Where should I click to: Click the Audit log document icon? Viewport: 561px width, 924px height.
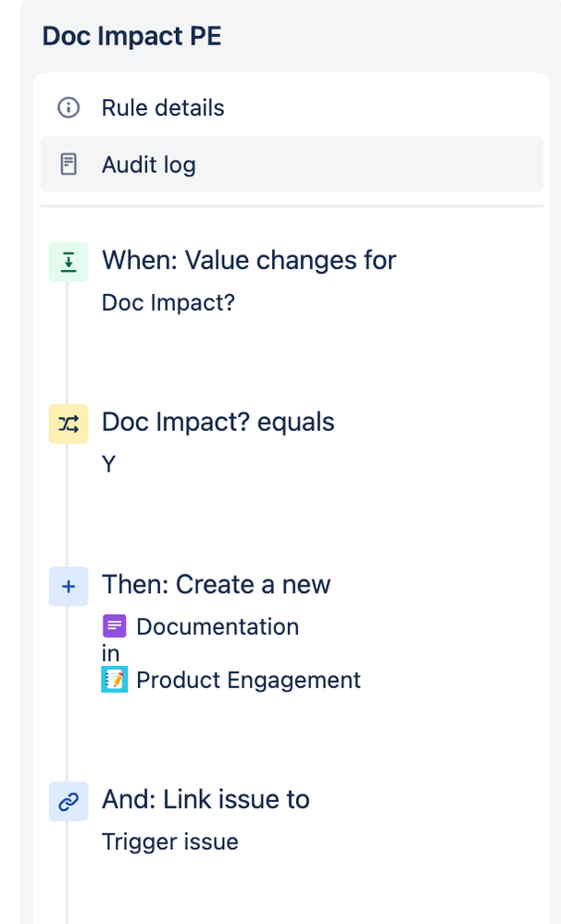coord(69,165)
